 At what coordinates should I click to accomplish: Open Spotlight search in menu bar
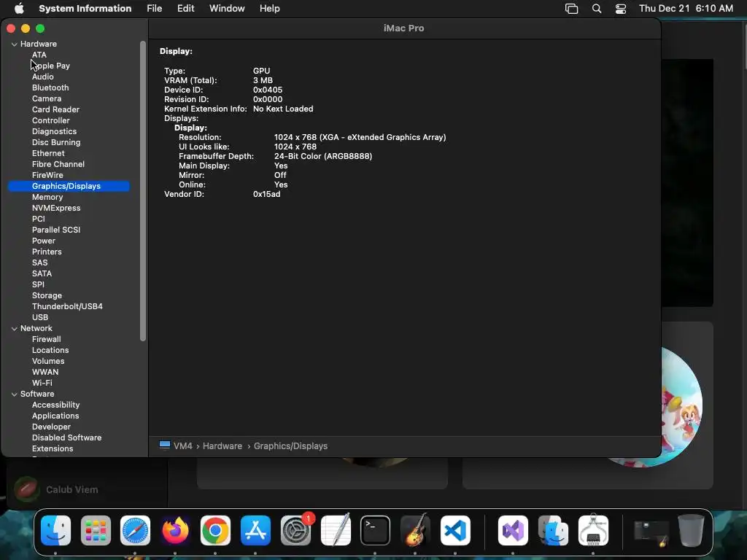597,9
